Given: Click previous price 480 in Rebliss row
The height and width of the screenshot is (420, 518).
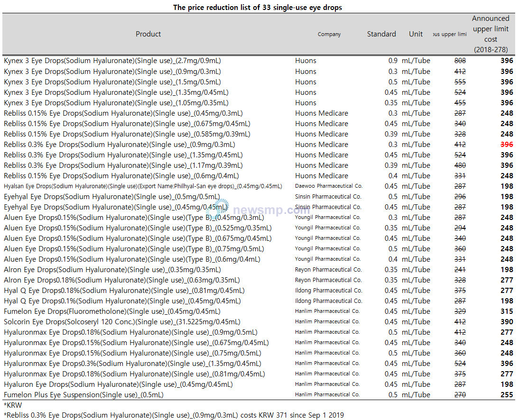Looking at the screenshot, I should tap(460, 165).
